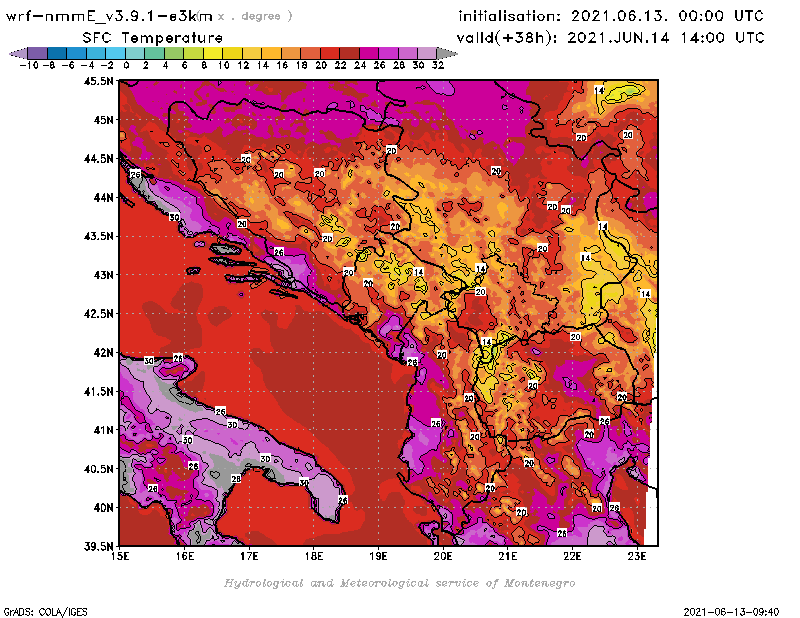Viewport: 800px width, 618px height.
Task: Click the timestamp 2021-06-13-09:40
Action: coord(731,612)
